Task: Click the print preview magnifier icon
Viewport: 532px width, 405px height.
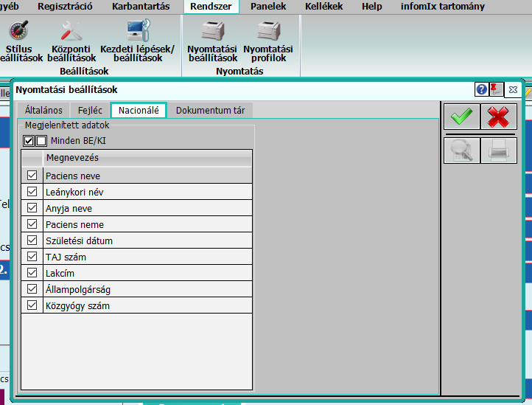Action: pyautogui.click(x=462, y=150)
